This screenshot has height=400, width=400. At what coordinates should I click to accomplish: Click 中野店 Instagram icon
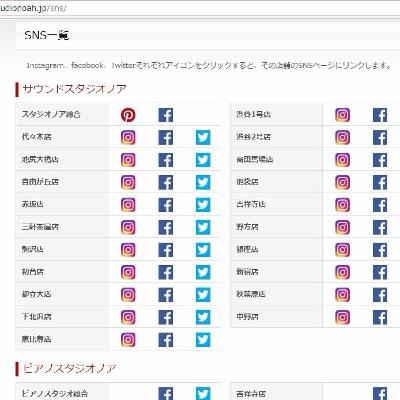[x=342, y=317]
